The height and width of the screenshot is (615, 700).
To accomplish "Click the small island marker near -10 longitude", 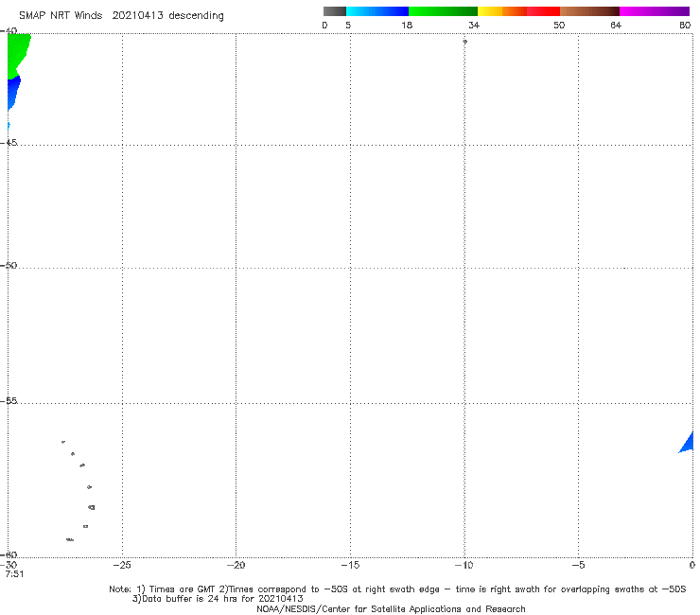I will coord(464,42).
